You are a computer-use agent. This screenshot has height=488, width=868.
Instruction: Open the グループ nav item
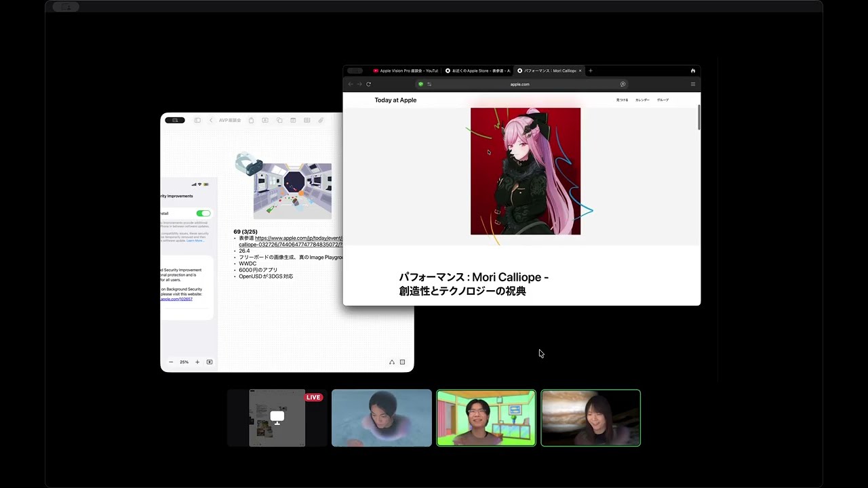[x=663, y=100]
